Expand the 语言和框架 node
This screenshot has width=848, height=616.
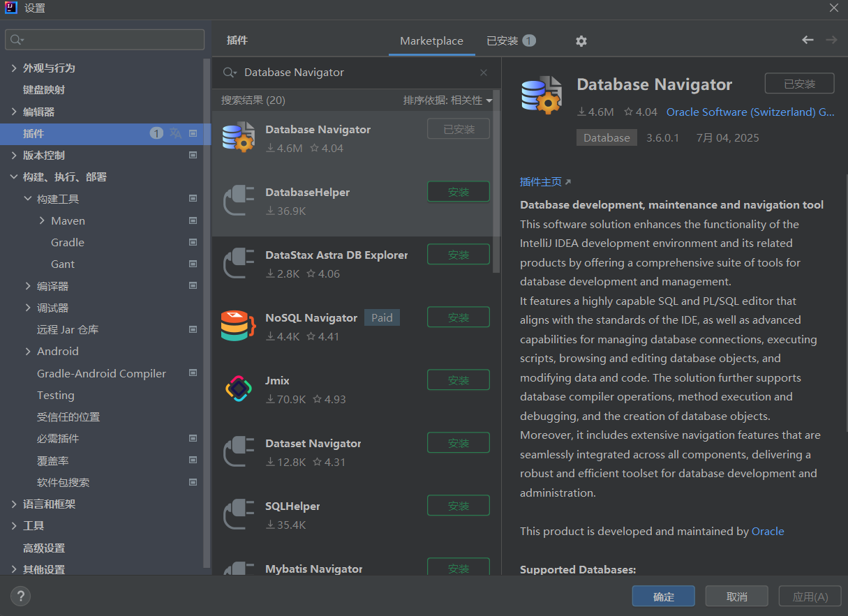click(14, 504)
